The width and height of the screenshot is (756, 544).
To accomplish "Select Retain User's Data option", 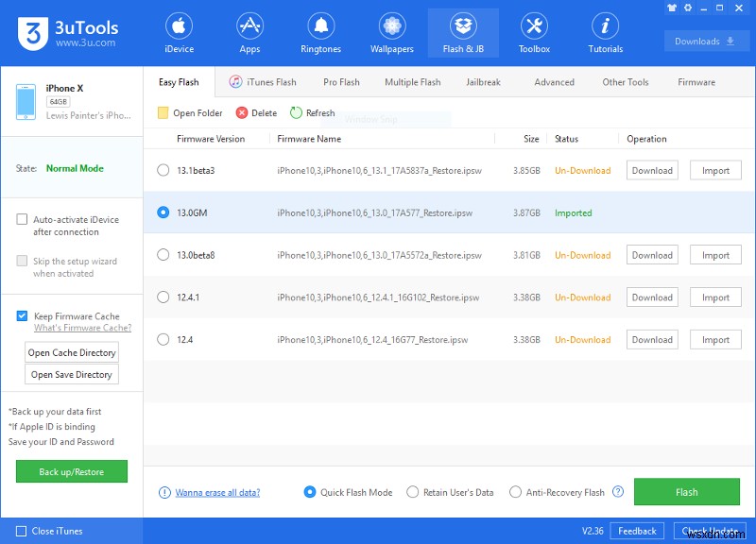I will point(412,492).
